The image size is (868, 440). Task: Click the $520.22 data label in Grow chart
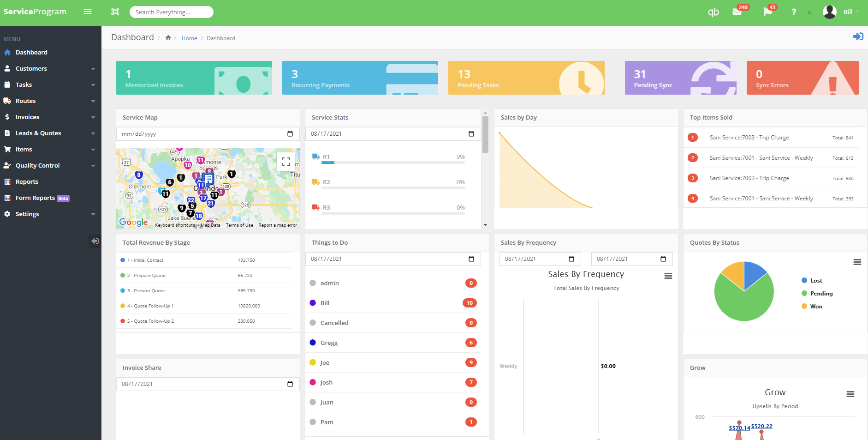(761, 427)
